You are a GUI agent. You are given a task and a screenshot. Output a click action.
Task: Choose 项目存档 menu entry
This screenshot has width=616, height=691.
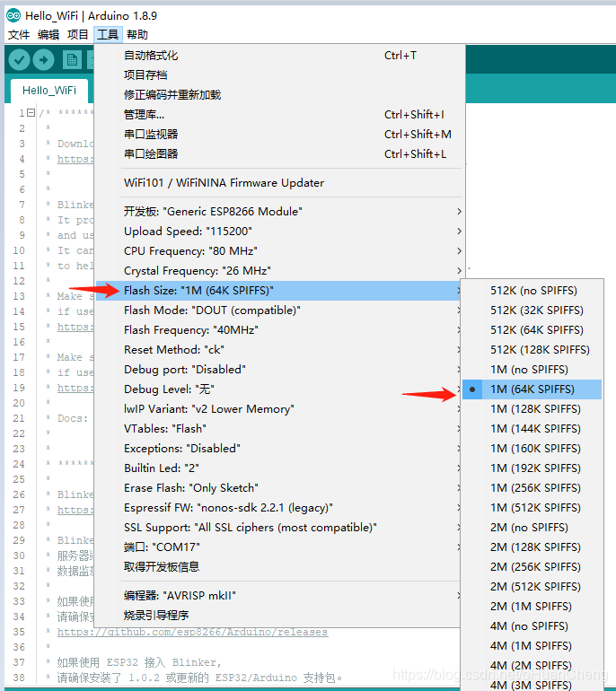click(280, 74)
